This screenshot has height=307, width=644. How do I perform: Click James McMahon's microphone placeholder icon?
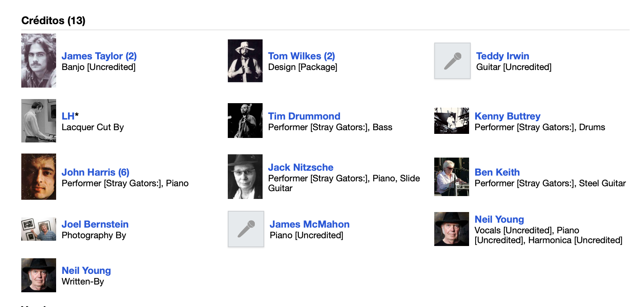click(x=246, y=229)
